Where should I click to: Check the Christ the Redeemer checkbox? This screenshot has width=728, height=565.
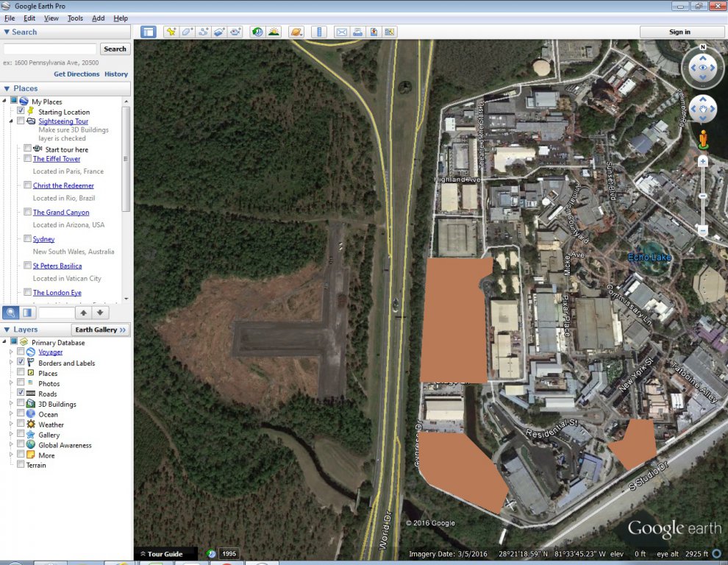coord(27,185)
